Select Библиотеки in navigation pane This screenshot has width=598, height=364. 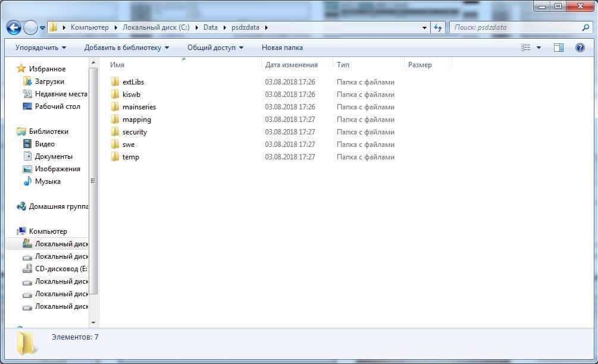[x=49, y=131]
